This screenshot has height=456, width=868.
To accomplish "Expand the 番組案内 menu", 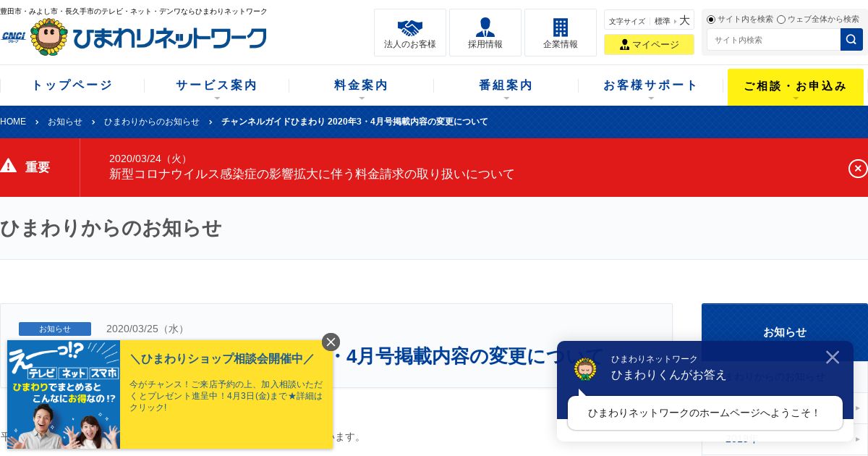I will [506, 85].
